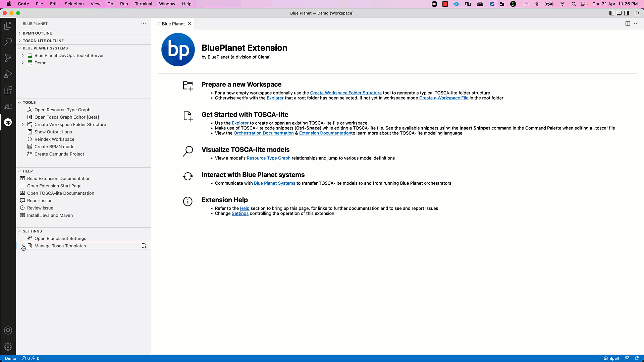Viewport: 644px width, 362px height.
Task: Open editor more actions ellipsis
Action: point(636,24)
